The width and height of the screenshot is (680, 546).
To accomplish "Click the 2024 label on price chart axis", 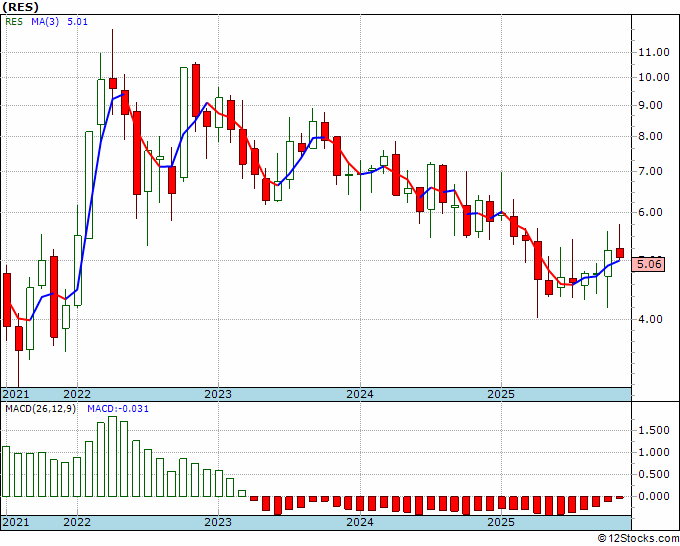I will coord(360,394).
